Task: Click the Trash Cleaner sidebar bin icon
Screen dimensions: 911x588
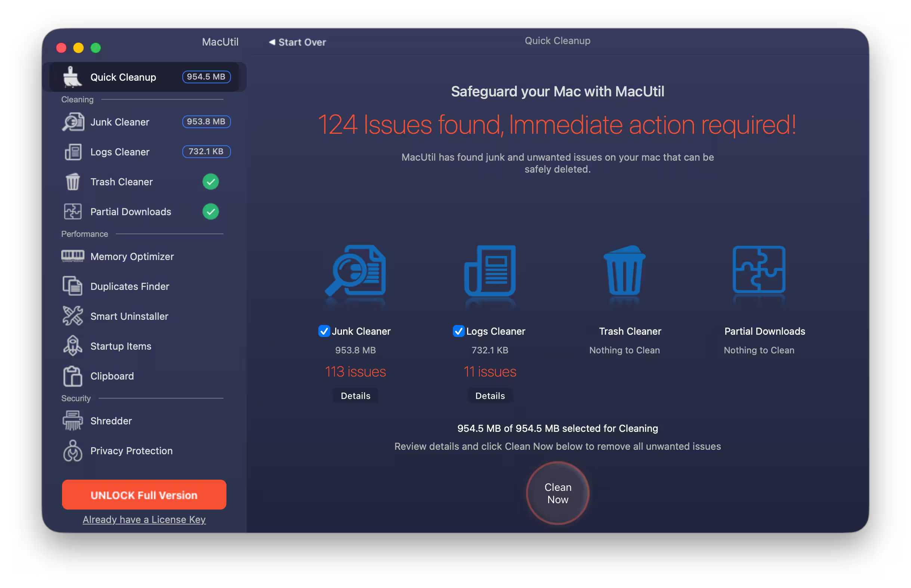Action: click(72, 181)
